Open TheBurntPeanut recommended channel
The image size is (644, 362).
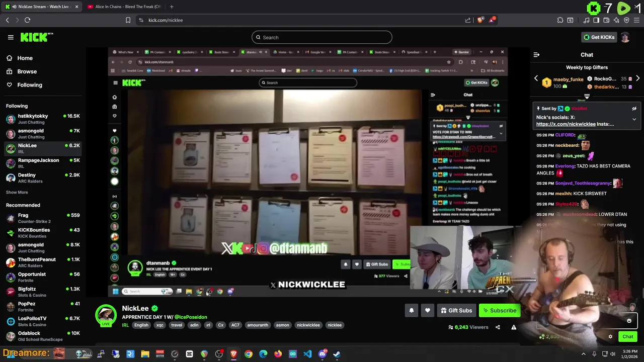43,262
